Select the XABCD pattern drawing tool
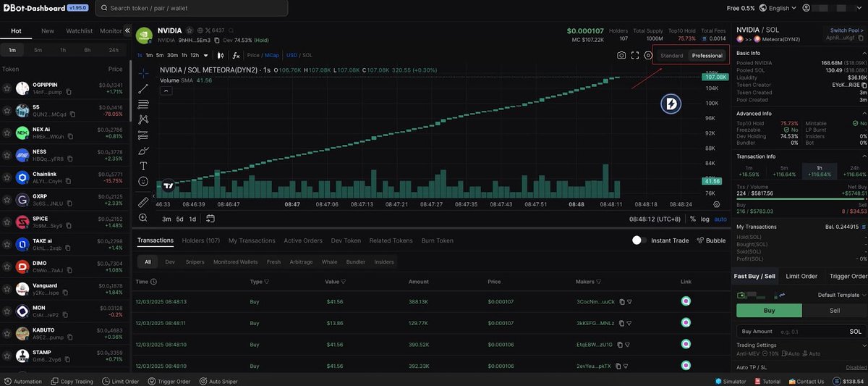Image resolution: width=868 pixels, height=386 pixels. pyautogui.click(x=143, y=119)
